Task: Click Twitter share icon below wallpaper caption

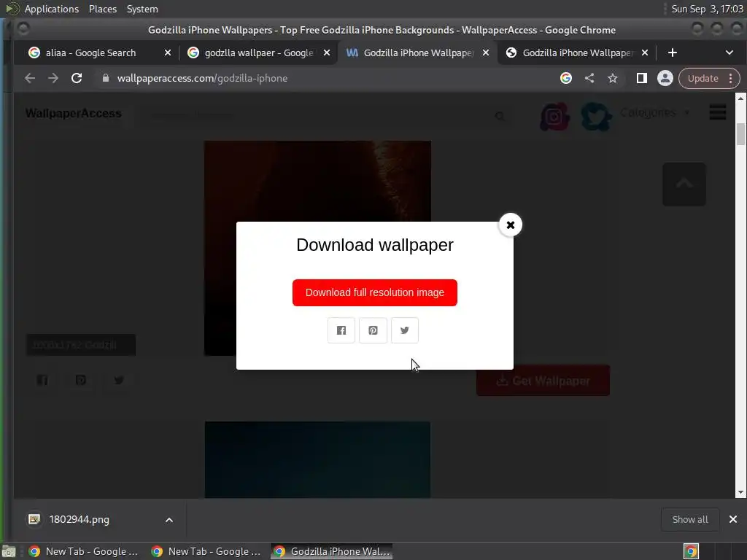Action: (x=119, y=380)
